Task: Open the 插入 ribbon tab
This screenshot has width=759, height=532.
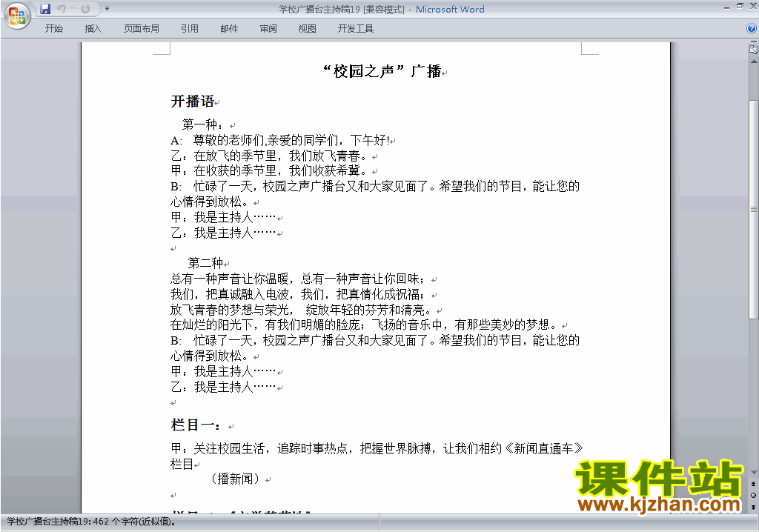Action: tap(93, 29)
